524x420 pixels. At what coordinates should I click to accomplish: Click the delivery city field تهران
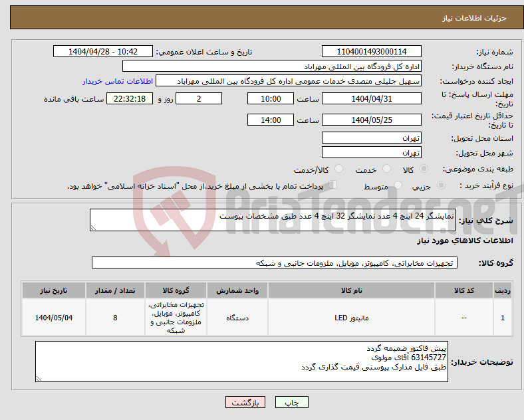click(x=371, y=153)
